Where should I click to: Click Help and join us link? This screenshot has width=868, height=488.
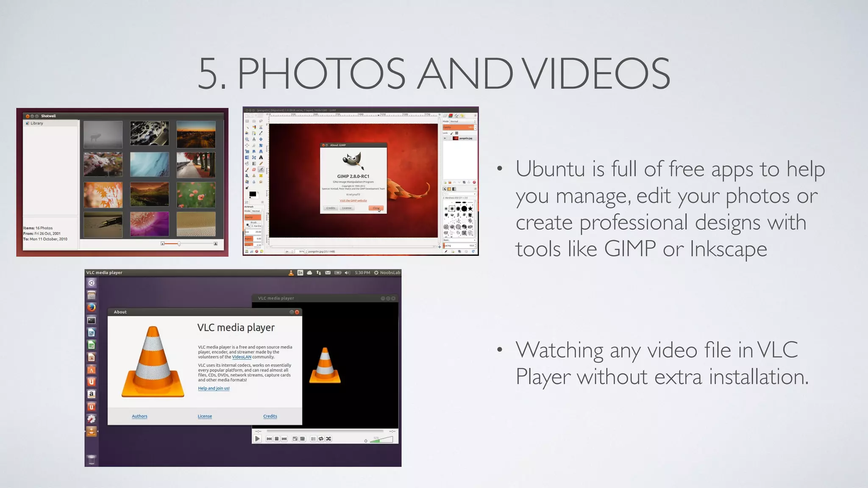tap(214, 388)
